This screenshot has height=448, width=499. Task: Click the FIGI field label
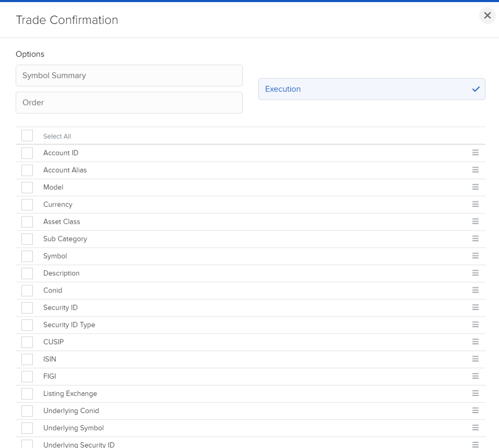tap(50, 376)
